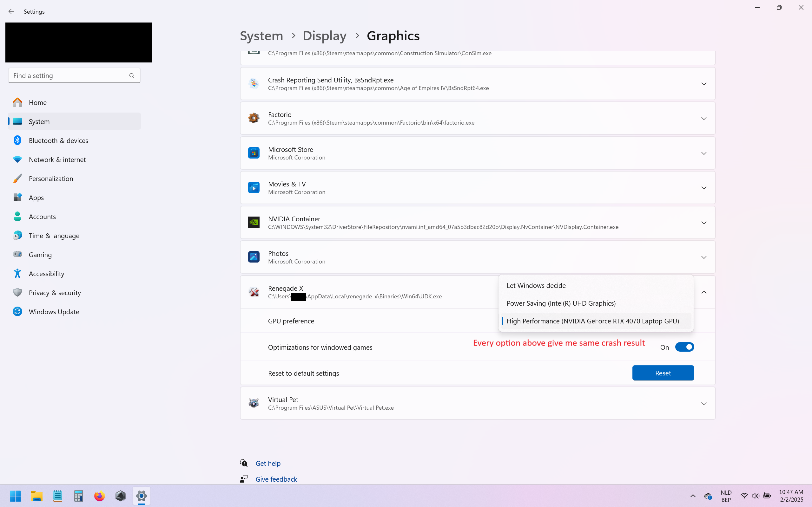Screen dimensions: 812x507
Task: Open Network & internet settings
Action: click(74, 159)
